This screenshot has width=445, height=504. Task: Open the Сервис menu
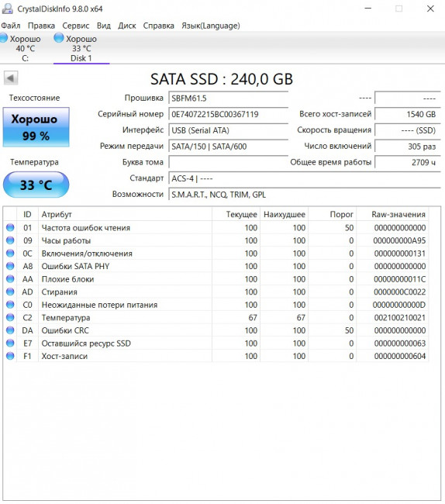pos(75,26)
